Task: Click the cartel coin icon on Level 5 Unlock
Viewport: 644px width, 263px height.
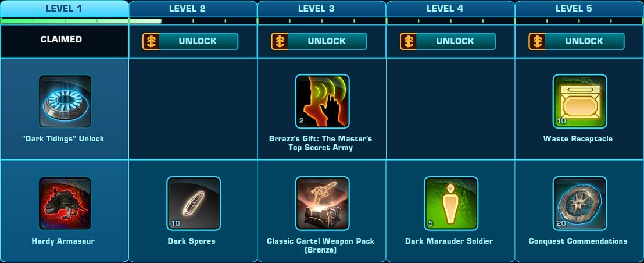Action: click(x=537, y=41)
